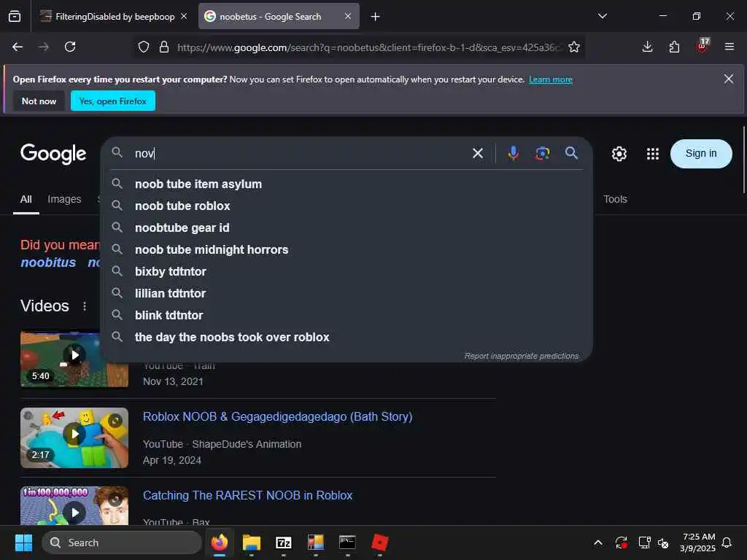747x560 pixels.
Task: Open a new tab with plus
Action: coord(376,17)
